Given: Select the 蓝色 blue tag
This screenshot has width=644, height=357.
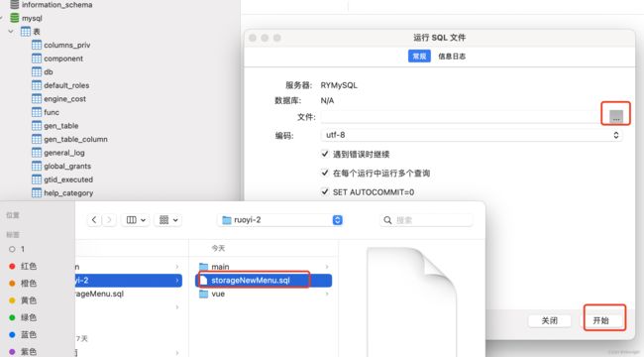Looking at the screenshot, I should [x=23, y=334].
